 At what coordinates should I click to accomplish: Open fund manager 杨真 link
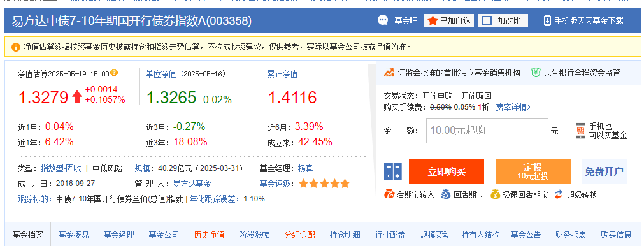click(305, 168)
